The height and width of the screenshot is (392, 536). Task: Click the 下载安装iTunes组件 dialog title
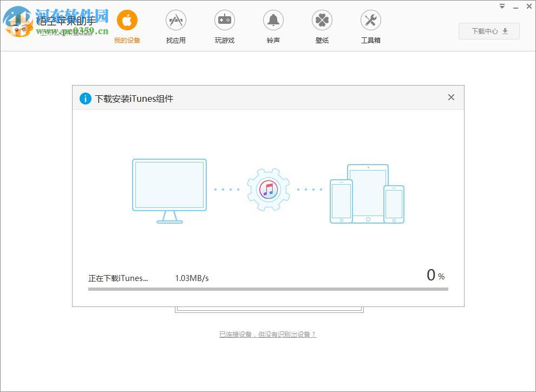[134, 99]
